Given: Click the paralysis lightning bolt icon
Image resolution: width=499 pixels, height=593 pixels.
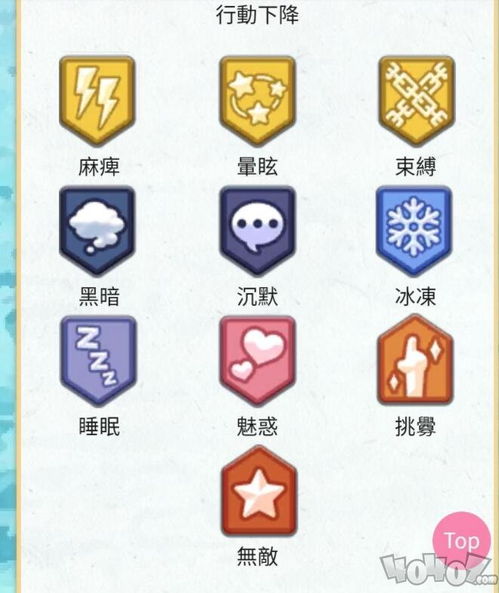Looking at the screenshot, I should coord(97,101).
